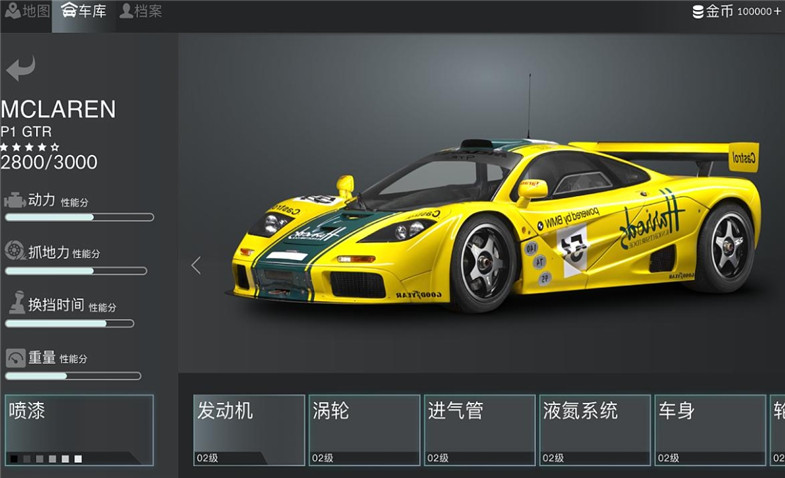Viewport: 785px width, 478px height.
Task: Click the brake disc icon next to 抓地力
Action: [x=15, y=250]
